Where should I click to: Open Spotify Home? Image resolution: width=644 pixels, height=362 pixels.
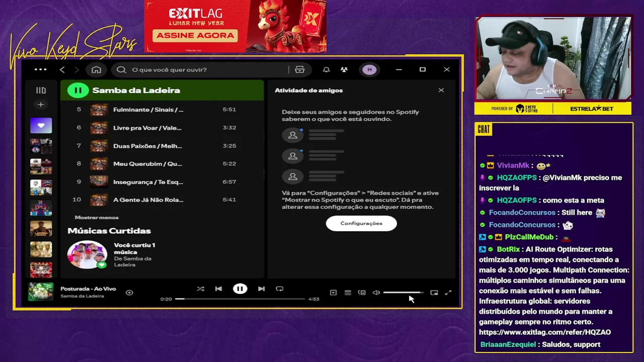click(96, 69)
